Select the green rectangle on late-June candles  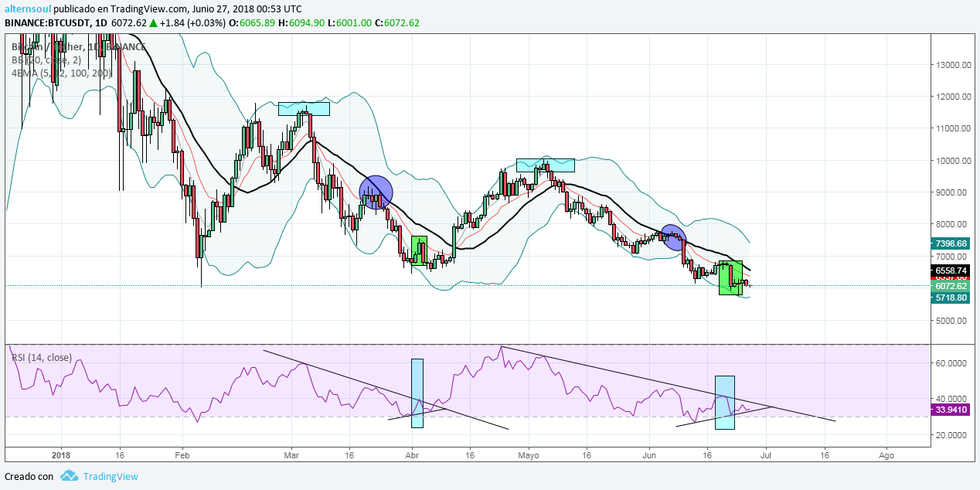(730, 277)
